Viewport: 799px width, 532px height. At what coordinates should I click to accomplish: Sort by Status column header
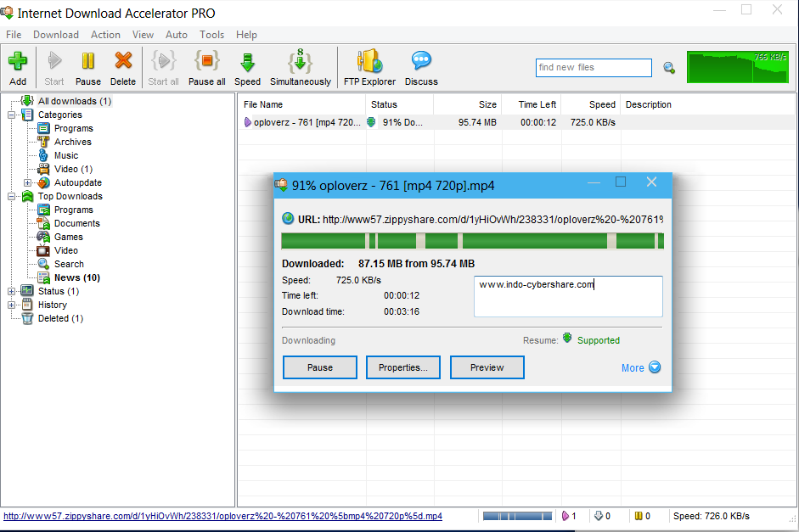tap(399, 104)
